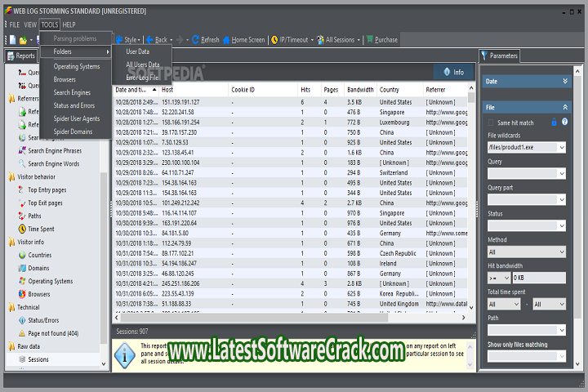Open the Style toolbar menu
This screenshot has width=588, height=392.
[x=128, y=40]
